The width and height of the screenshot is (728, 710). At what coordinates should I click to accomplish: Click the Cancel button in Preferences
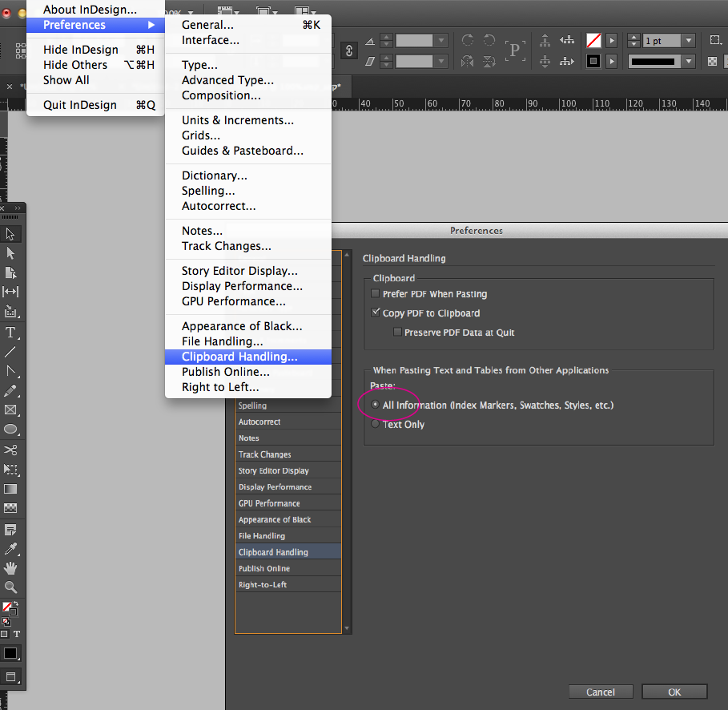[x=601, y=692]
